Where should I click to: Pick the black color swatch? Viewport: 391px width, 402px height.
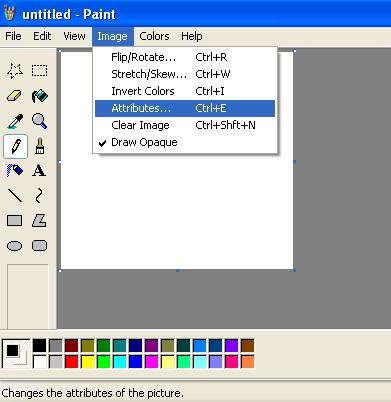point(39,346)
